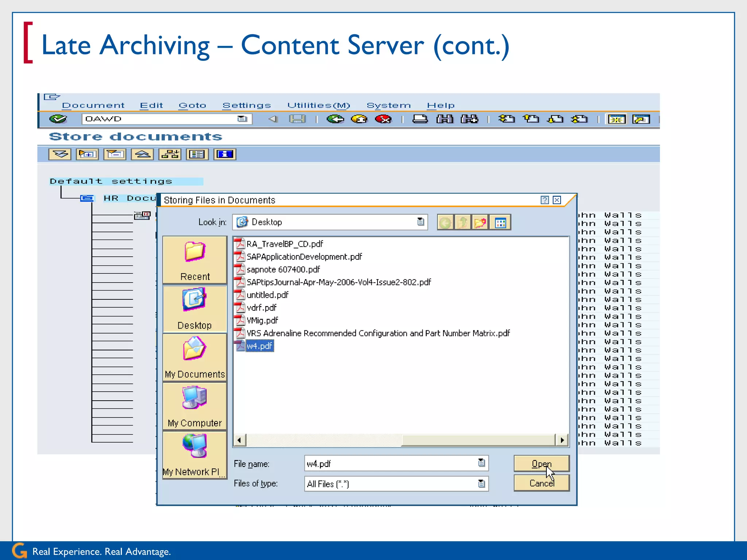
Task: Expand the Files of type dropdown
Action: click(481, 484)
